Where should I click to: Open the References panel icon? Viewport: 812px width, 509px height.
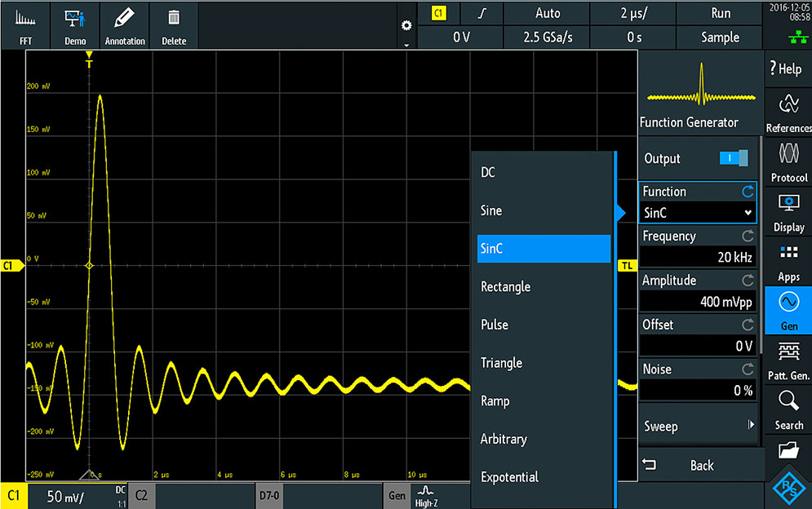click(x=788, y=112)
